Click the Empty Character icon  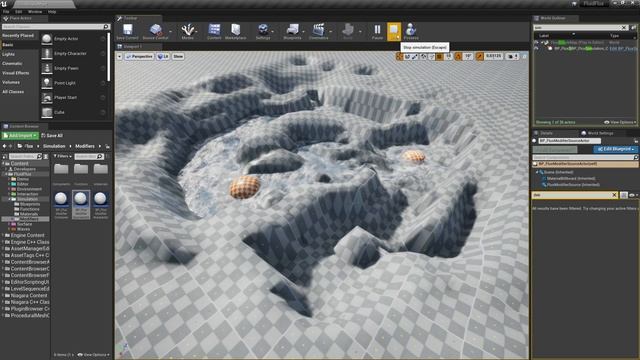click(x=47, y=53)
